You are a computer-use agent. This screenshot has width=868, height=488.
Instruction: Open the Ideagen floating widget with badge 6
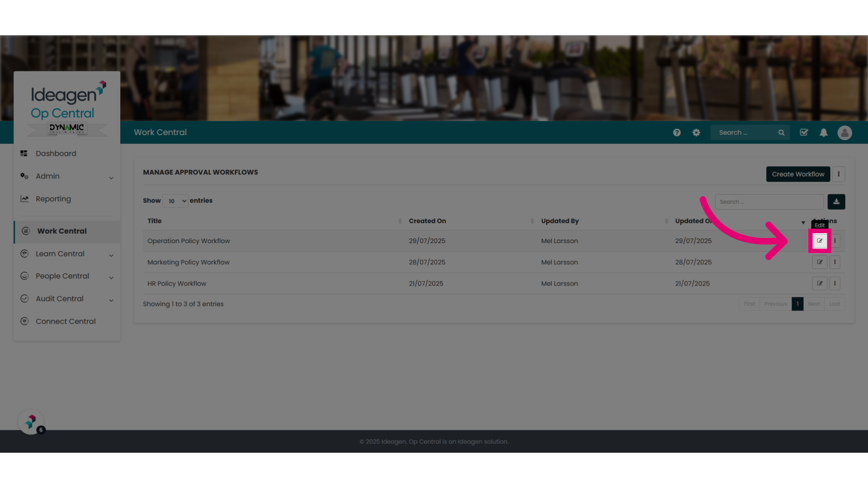click(31, 422)
